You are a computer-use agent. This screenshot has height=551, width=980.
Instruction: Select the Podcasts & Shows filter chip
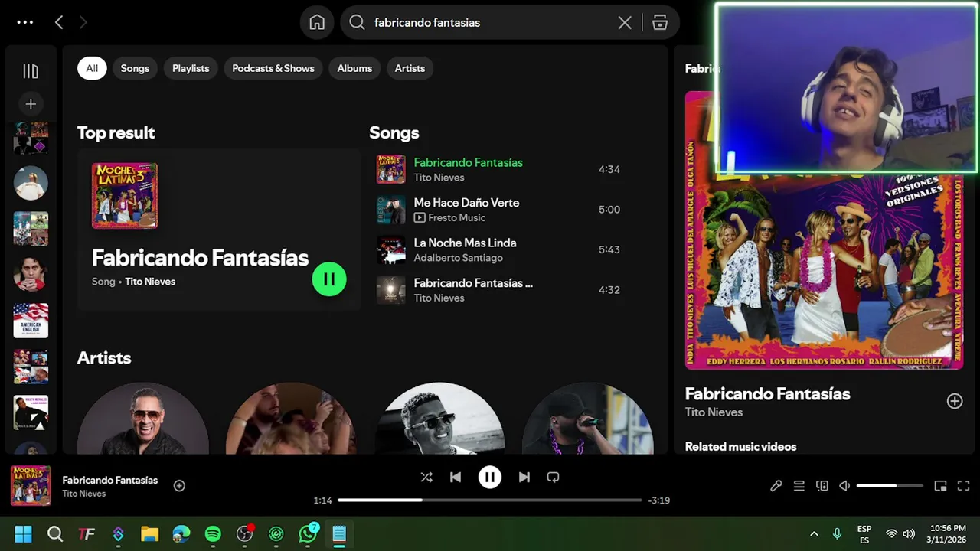point(273,68)
